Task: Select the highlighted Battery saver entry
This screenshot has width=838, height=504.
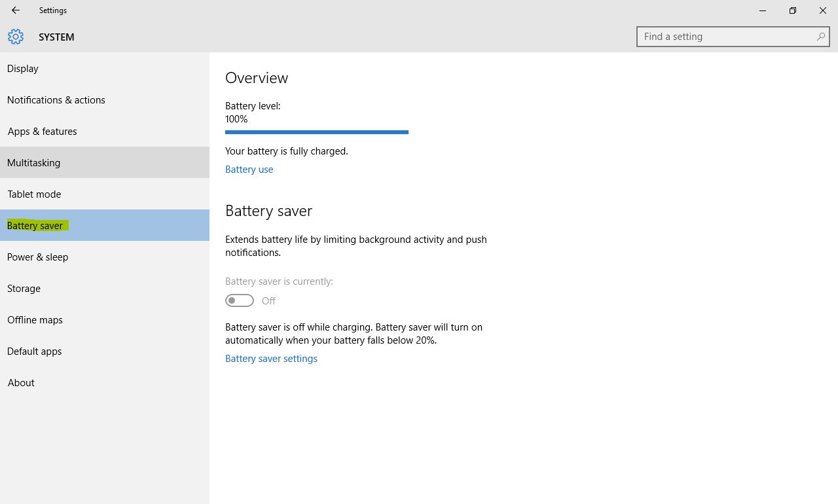Action: coord(35,225)
